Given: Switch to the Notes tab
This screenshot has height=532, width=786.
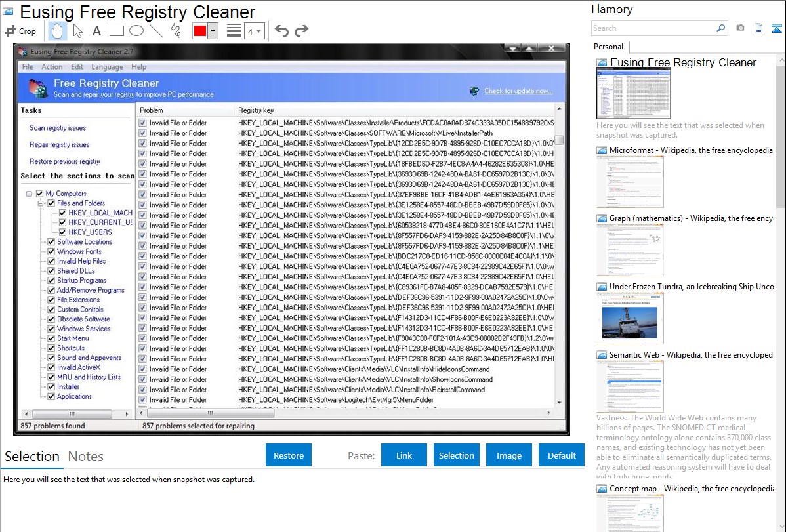Looking at the screenshot, I should click(85, 457).
